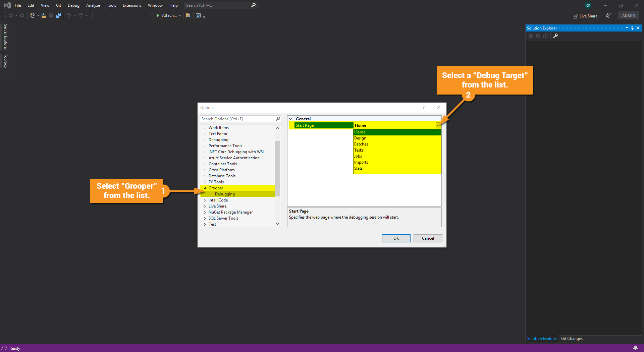Open the Undo history dropdown arrow

(x=74, y=15)
